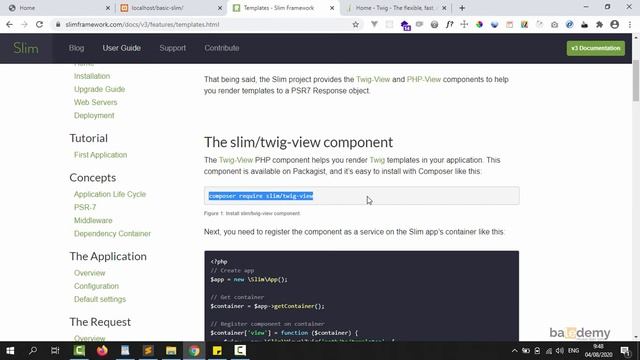Image resolution: width=640 pixels, height=360 pixels.
Task: Click the address bar URL field
Action: (x=204, y=24)
